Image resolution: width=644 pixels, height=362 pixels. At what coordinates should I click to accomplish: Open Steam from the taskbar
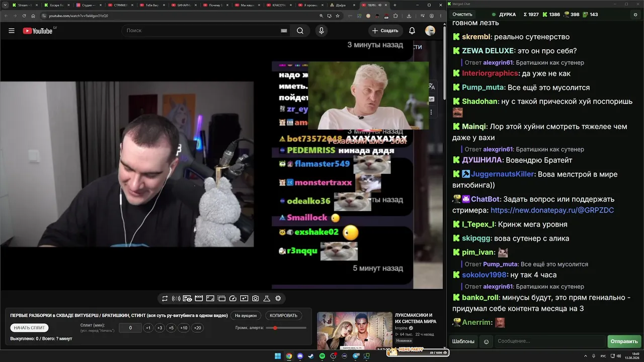coord(311,356)
